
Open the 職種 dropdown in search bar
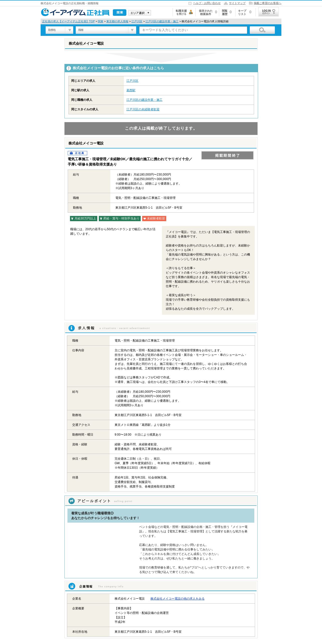pos(106,30)
